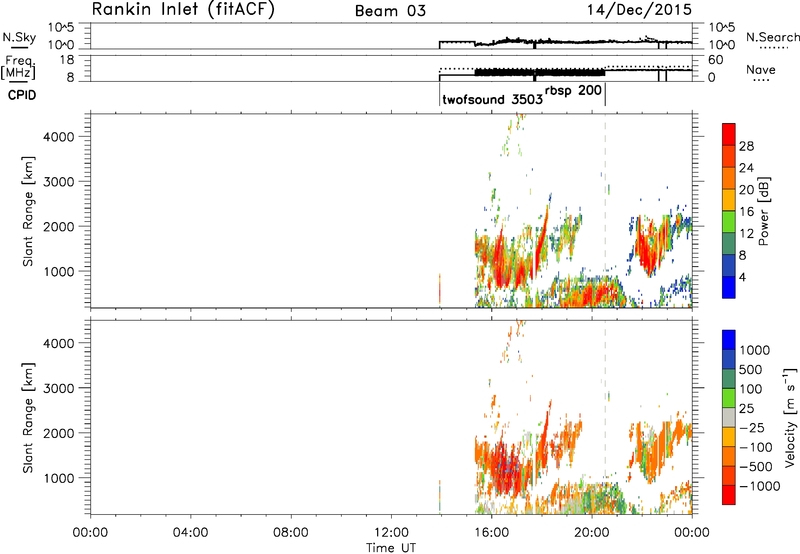This screenshot has height=554, width=800.
Task: Click the '500' velocity colorbar tick label
Action: click(751, 369)
